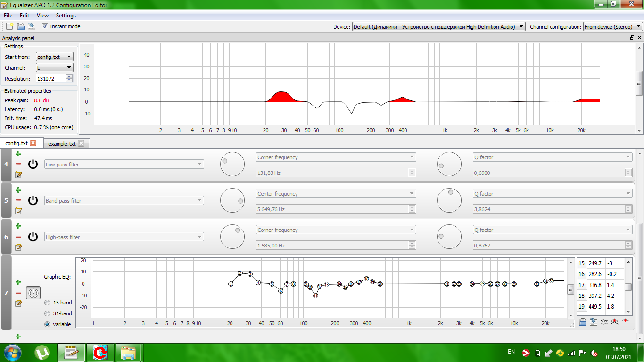Open the Low-pass filter type dropdown
This screenshot has height=362, width=644.
pyautogui.click(x=124, y=165)
